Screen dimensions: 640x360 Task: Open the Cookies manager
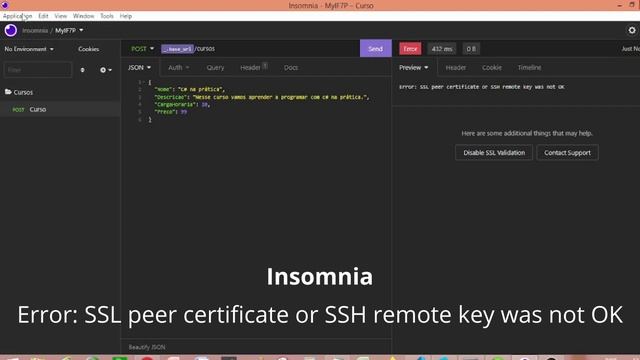pos(89,49)
